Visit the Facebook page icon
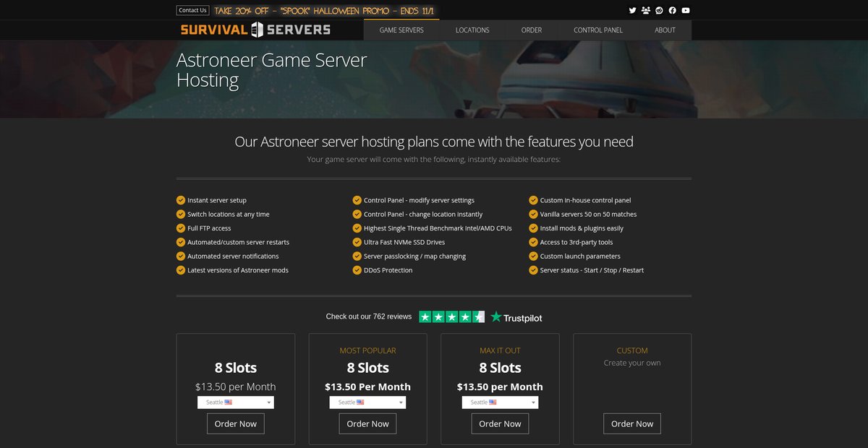 (x=673, y=10)
